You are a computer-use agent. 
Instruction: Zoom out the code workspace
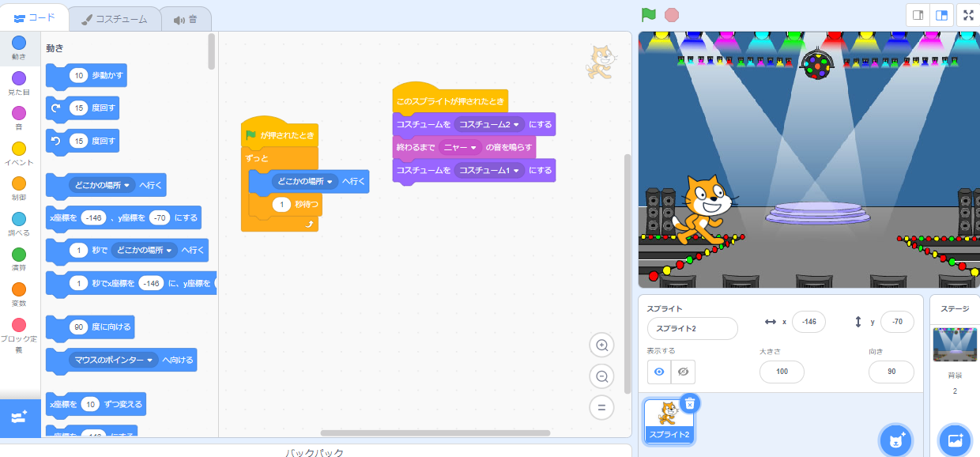pos(601,377)
